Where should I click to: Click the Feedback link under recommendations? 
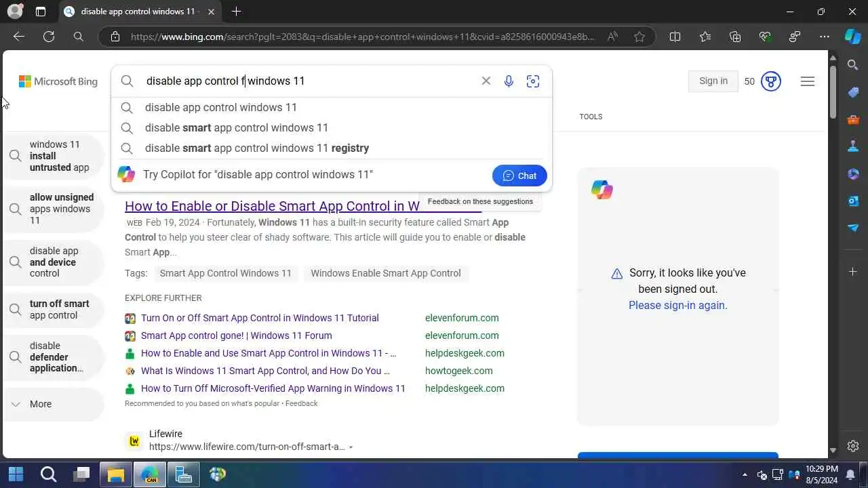(301, 403)
